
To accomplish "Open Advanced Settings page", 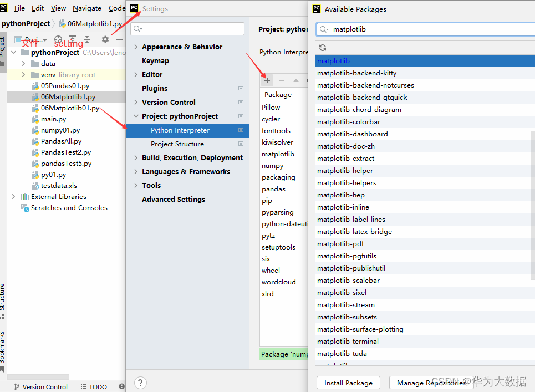I will 174,199.
